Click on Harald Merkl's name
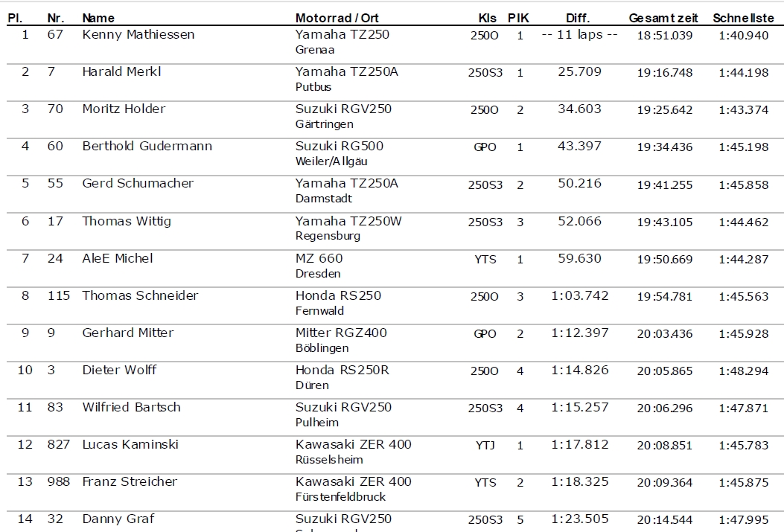Viewport: 784px width, 532px height. (121, 72)
